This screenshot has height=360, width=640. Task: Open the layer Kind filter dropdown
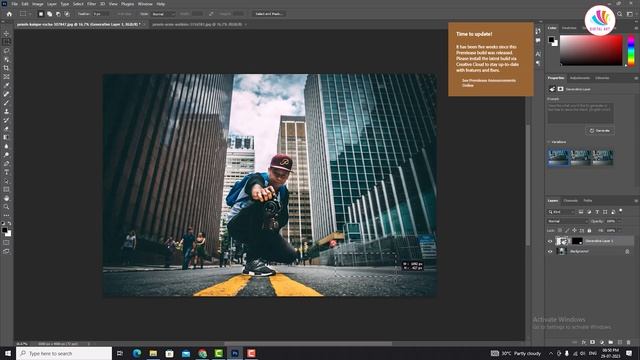561,212
